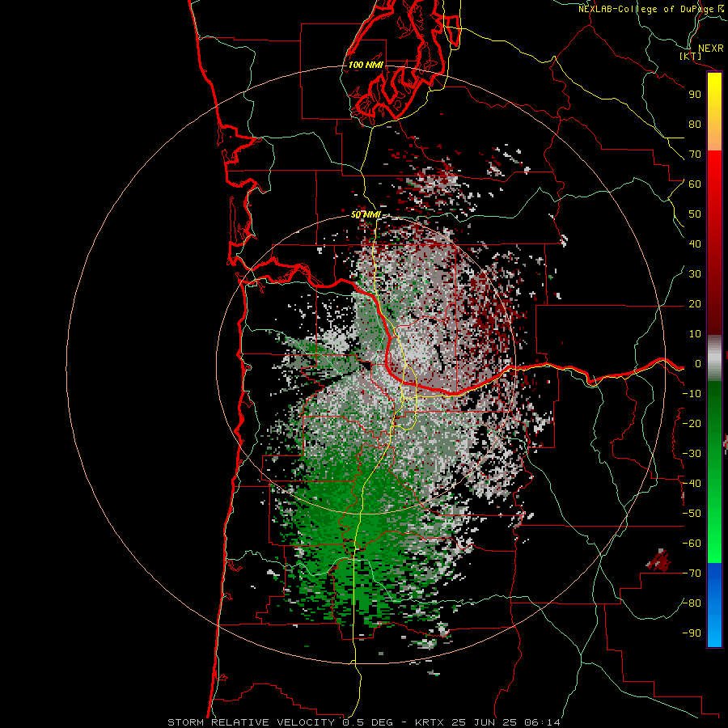Click the 0 value on velocity scale

698,363
